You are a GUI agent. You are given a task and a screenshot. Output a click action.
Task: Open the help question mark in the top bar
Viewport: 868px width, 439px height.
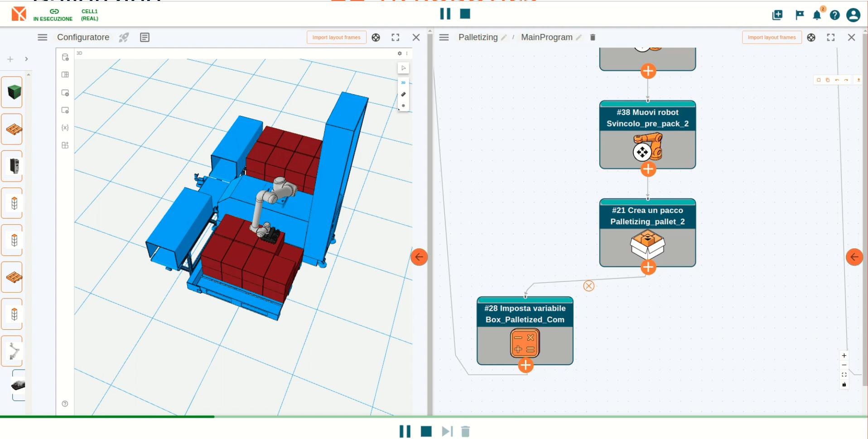(x=834, y=15)
